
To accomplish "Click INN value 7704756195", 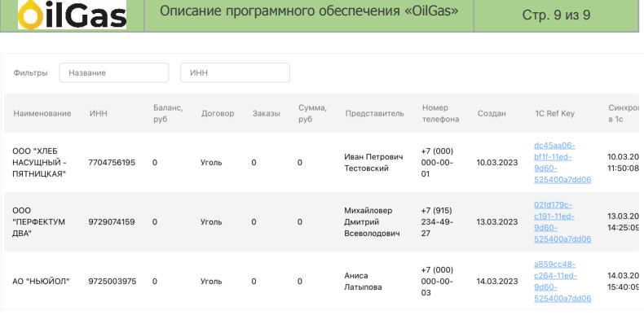I will [112, 163].
